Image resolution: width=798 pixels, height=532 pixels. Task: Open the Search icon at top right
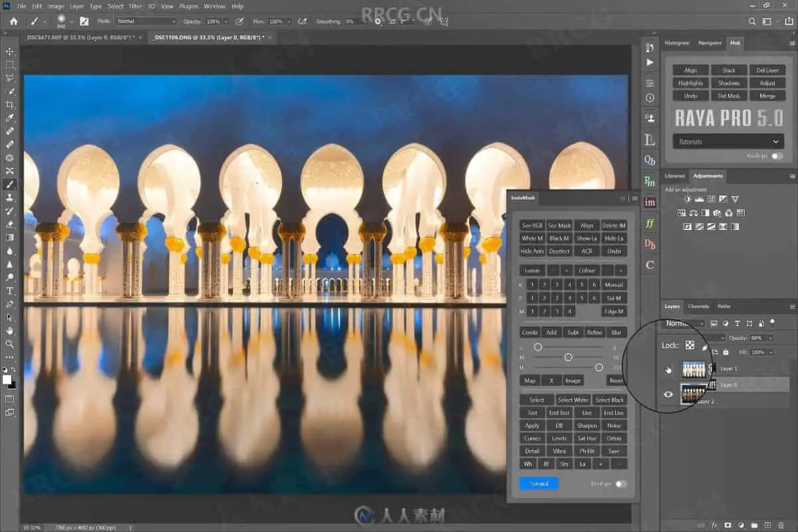point(751,21)
